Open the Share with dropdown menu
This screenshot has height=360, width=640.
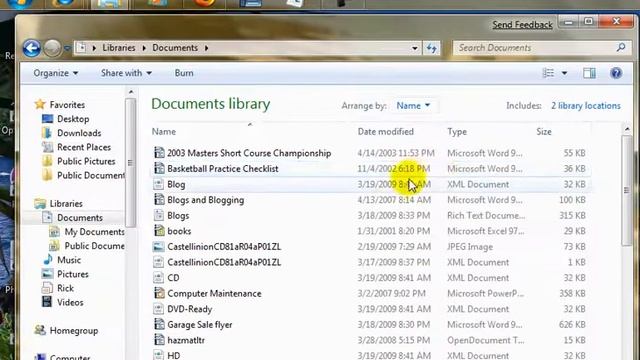coord(126,73)
